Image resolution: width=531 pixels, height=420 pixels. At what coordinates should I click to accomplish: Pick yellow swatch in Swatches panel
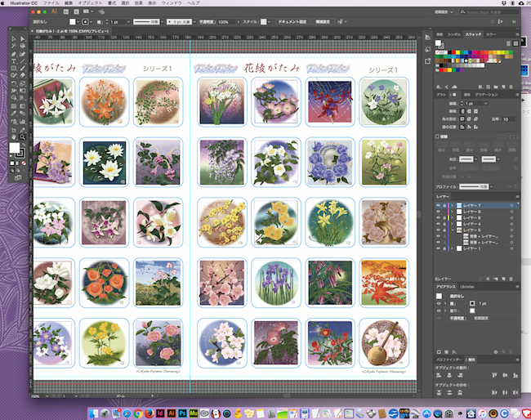tap(457, 52)
